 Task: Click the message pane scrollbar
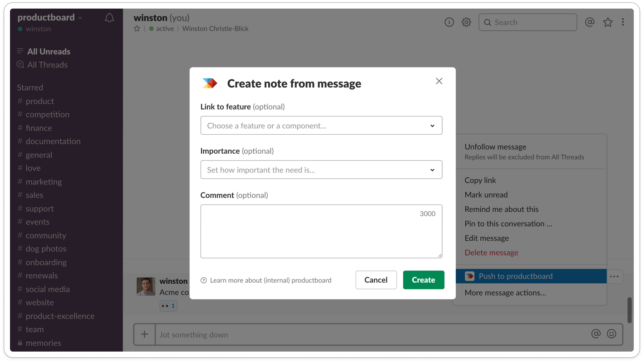[x=629, y=310]
